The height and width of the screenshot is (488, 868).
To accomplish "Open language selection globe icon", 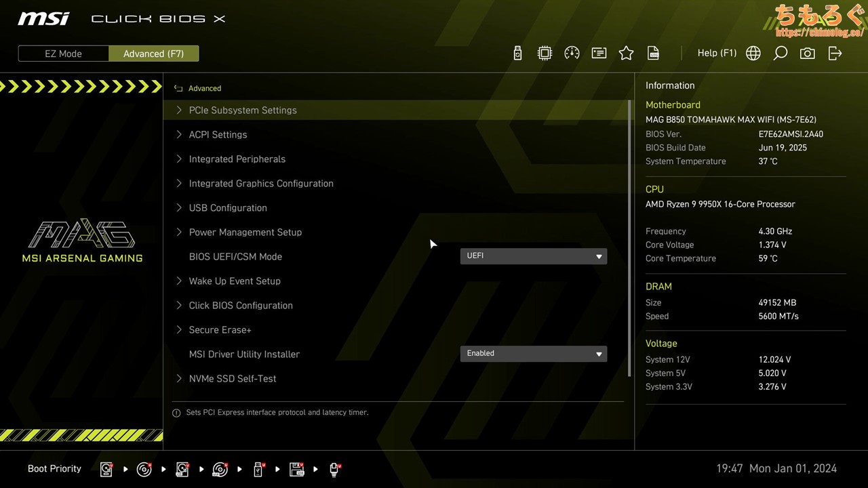I will pyautogui.click(x=753, y=54).
